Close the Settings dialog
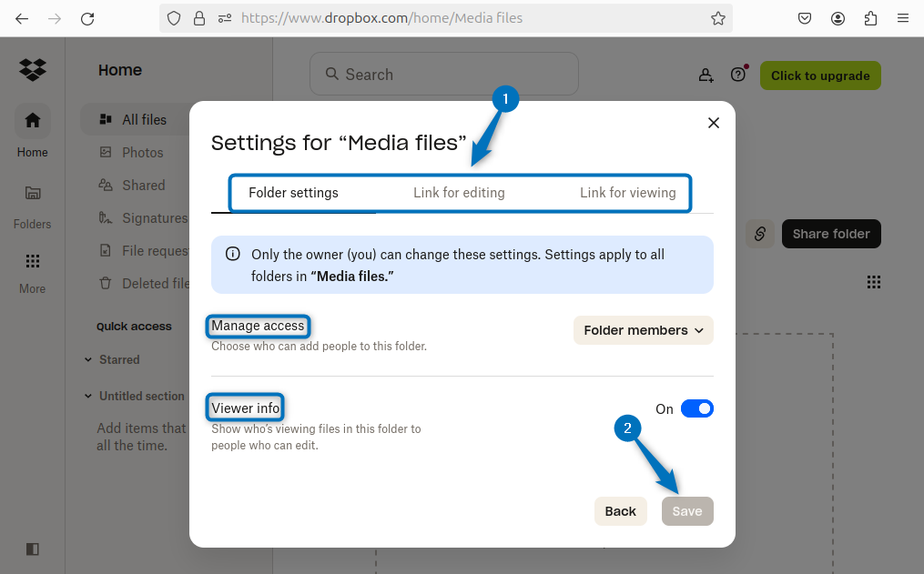Image resolution: width=924 pixels, height=574 pixels. pyautogui.click(x=714, y=123)
